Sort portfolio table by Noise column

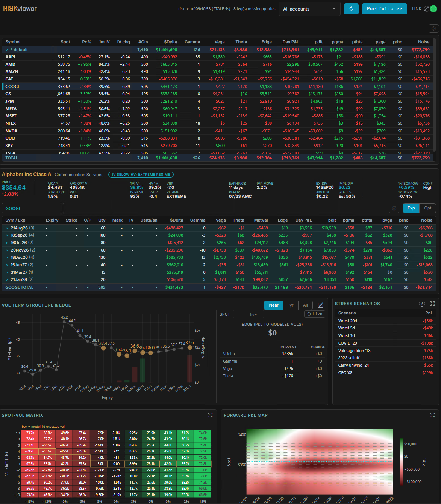[x=424, y=42]
